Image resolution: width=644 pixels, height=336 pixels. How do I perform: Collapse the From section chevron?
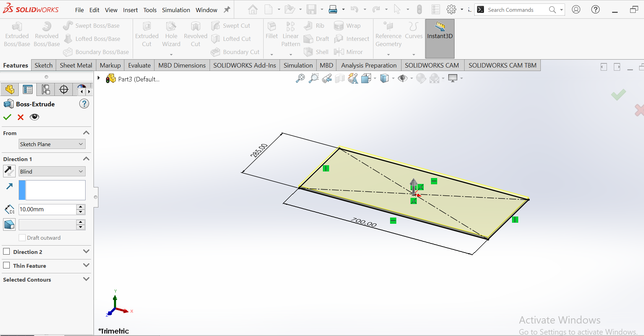click(86, 133)
